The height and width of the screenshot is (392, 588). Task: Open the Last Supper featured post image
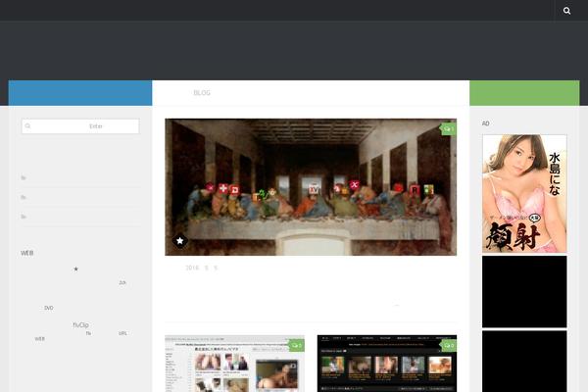point(311,187)
